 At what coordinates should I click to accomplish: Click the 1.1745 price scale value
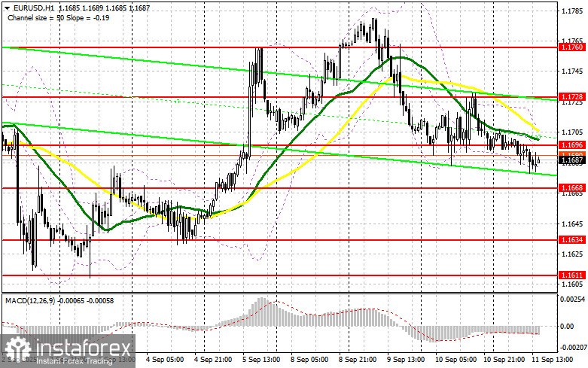572,71
